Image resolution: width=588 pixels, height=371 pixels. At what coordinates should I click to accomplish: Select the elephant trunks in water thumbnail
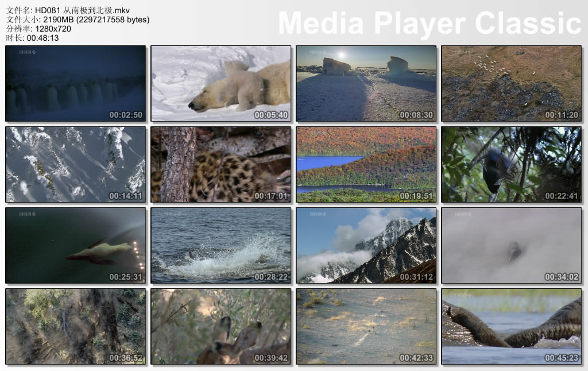511,326
